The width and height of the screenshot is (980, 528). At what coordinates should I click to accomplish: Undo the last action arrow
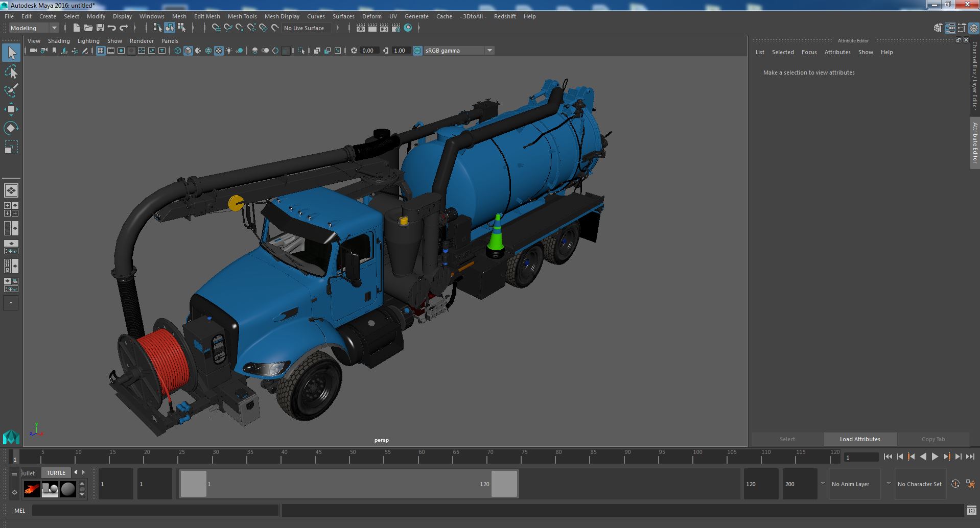[x=112, y=28]
